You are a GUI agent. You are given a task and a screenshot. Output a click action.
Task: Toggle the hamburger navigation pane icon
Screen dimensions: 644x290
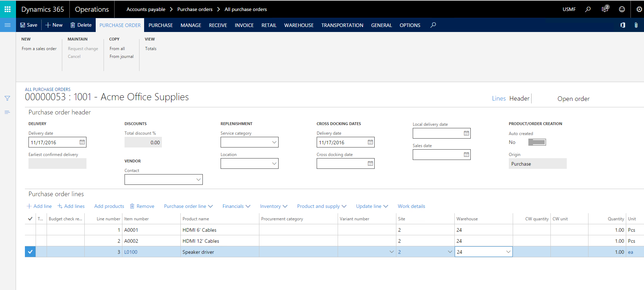(7, 25)
